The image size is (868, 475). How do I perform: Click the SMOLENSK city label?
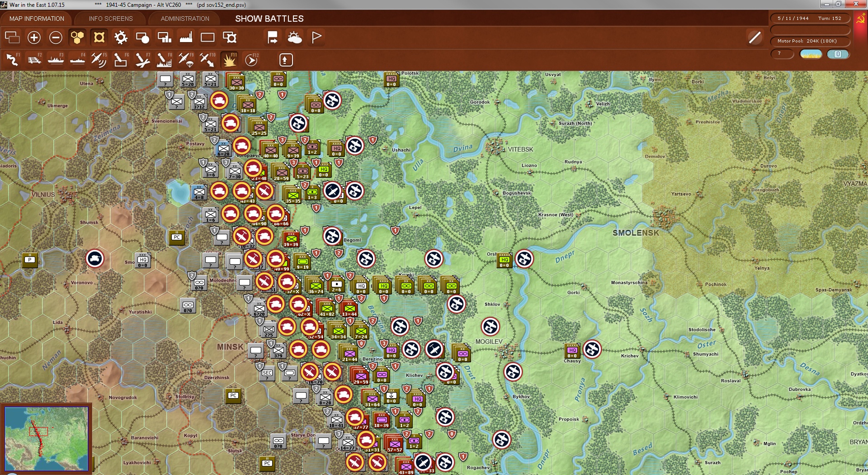point(636,233)
